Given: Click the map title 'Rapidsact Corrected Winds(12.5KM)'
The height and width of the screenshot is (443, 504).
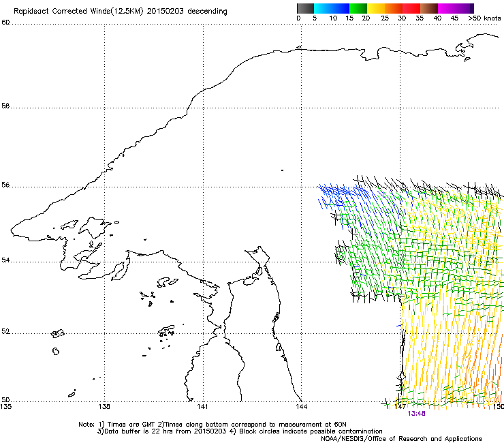Looking at the screenshot, I should click(x=78, y=12).
